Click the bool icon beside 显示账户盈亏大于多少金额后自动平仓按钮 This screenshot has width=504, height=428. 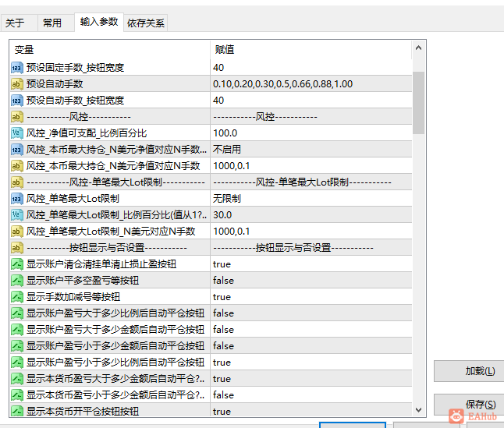click(x=16, y=330)
